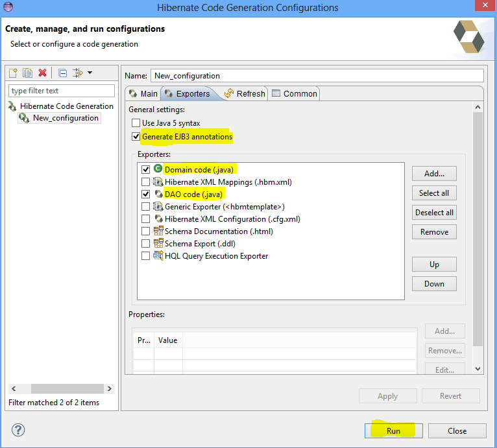
Task: Click the Name input field
Action: (317, 76)
